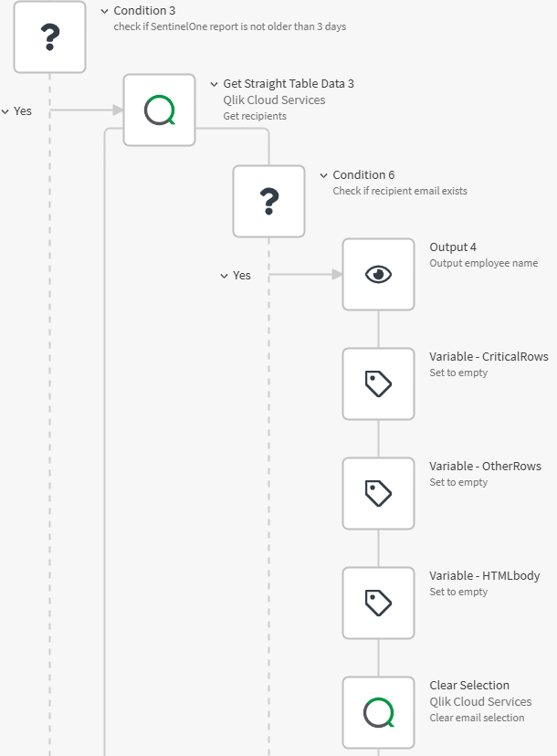
Task: Collapse the Yes branch of Condition 6
Action: [x=224, y=276]
